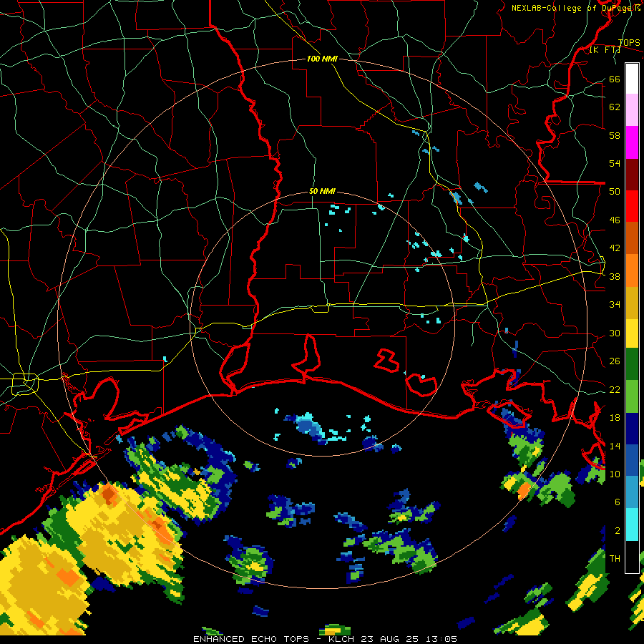Click the dark red segment of the color scale

632,175
